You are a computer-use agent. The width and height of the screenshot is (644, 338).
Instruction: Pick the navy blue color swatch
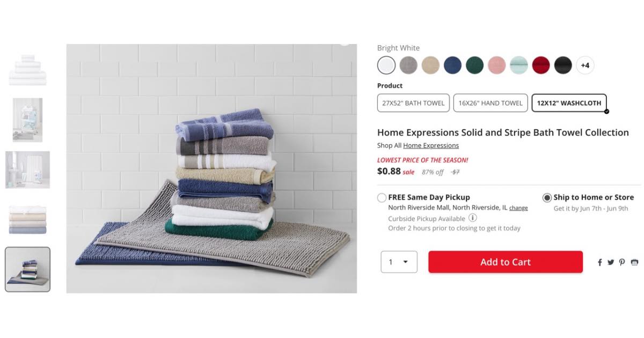452,65
